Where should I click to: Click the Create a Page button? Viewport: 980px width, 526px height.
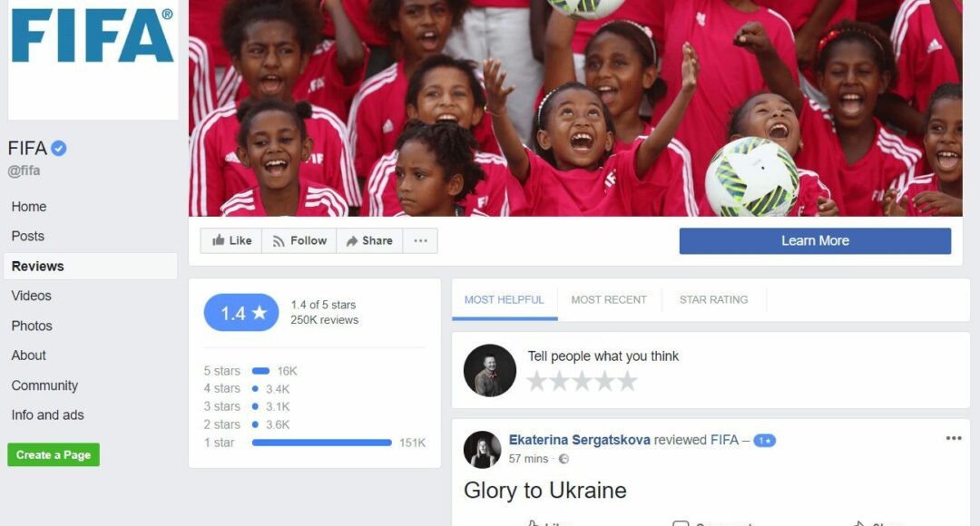[x=54, y=454]
